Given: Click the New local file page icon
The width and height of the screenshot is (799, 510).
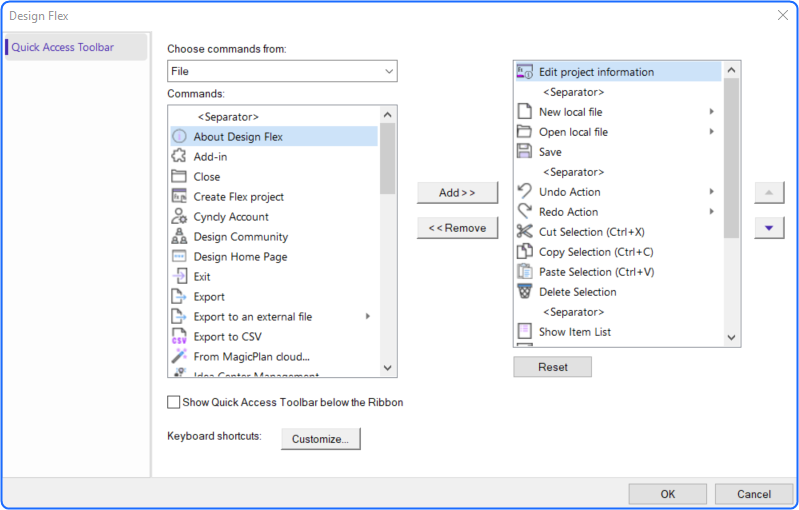Looking at the screenshot, I should pyautogui.click(x=525, y=112).
